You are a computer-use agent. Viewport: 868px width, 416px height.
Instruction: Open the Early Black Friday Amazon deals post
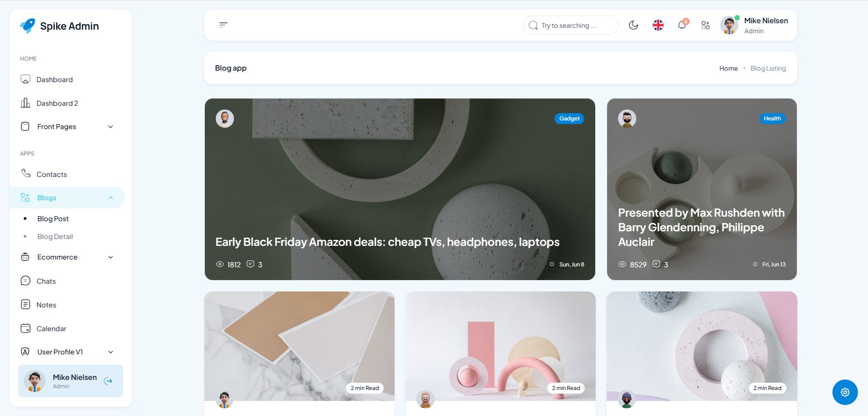coord(387,242)
